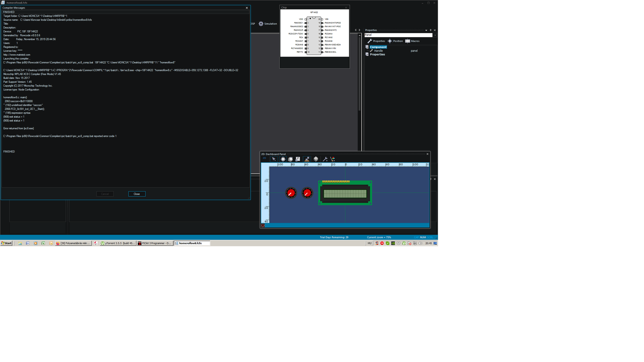Click the Panel name input field

[398, 35]
